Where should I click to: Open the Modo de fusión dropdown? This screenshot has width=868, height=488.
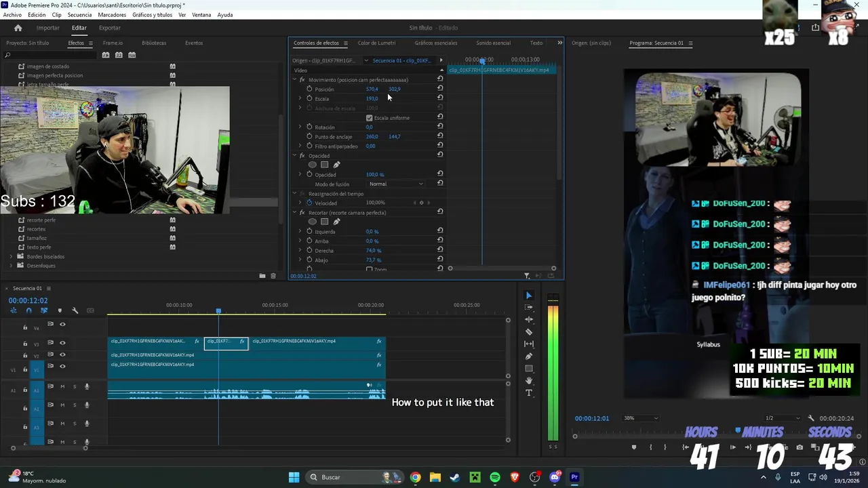[396, 184]
